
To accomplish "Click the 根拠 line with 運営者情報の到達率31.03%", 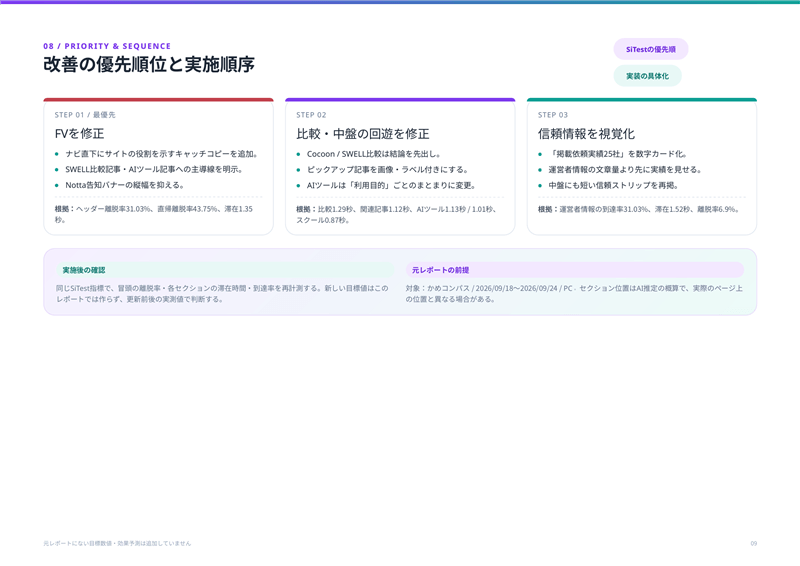I will [x=639, y=209].
